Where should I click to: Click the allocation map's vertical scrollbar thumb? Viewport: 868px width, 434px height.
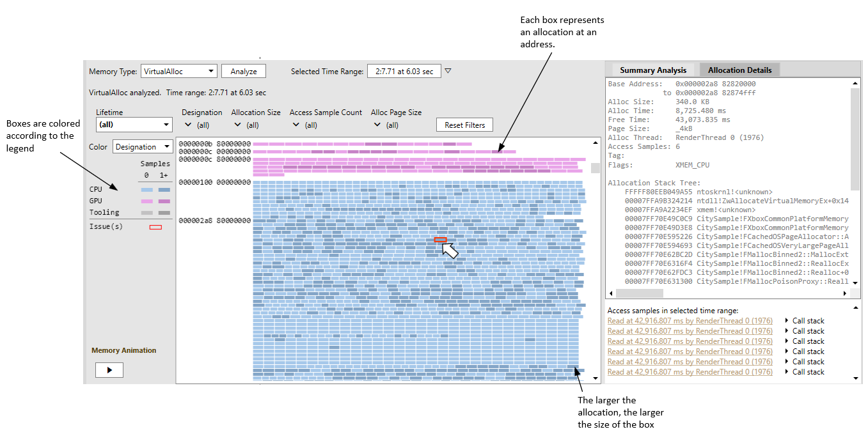(596, 168)
